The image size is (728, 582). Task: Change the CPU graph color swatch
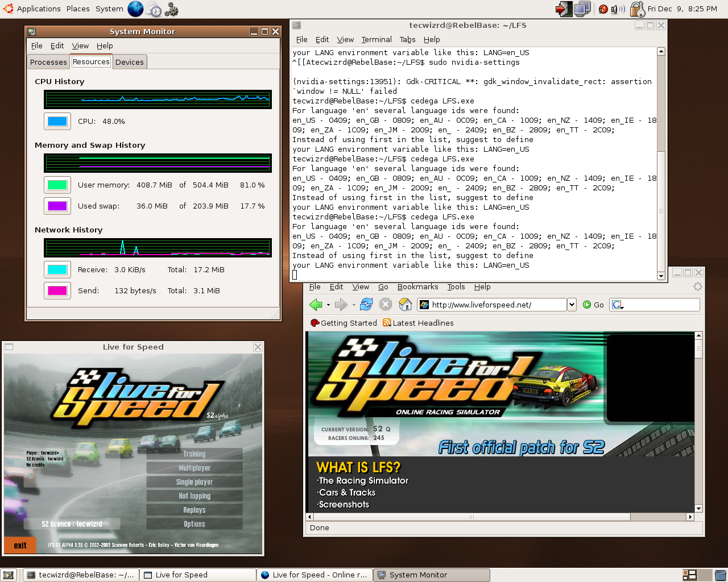(57, 121)
